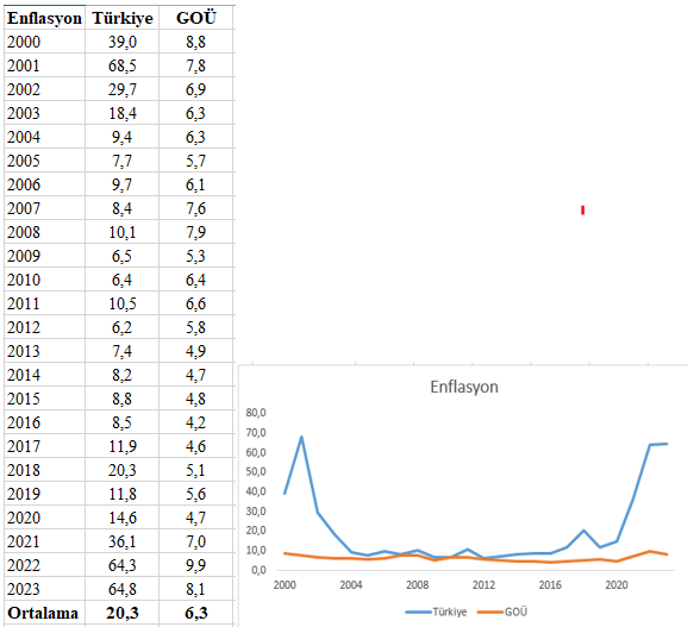
Task: Click the cell with value 36,1
Action: click(123, 540)
